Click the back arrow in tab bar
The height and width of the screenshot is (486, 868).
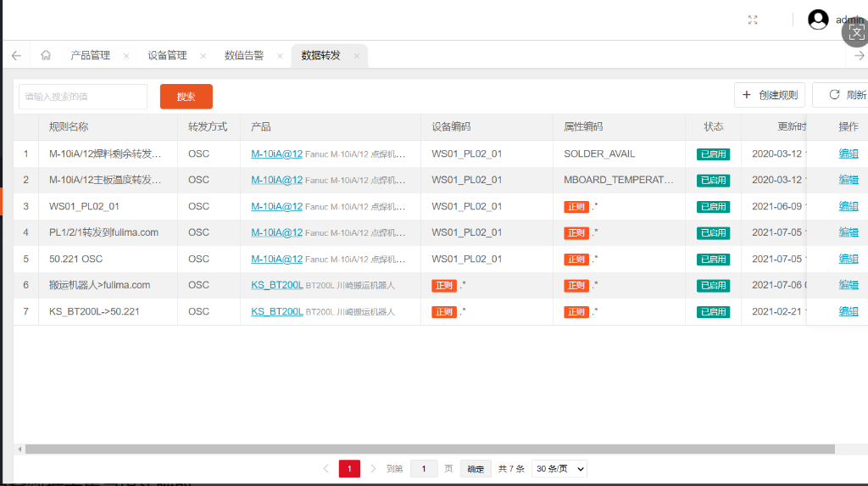click(16, 55)
